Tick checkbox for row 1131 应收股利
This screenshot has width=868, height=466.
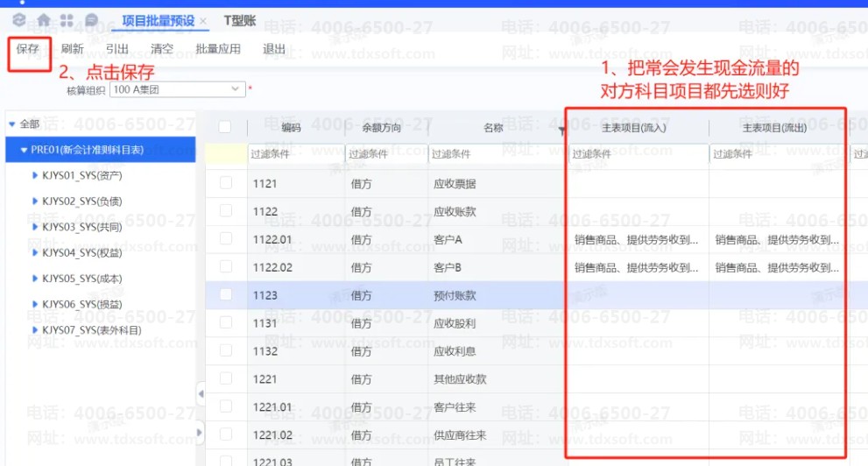tap(226, 322)
